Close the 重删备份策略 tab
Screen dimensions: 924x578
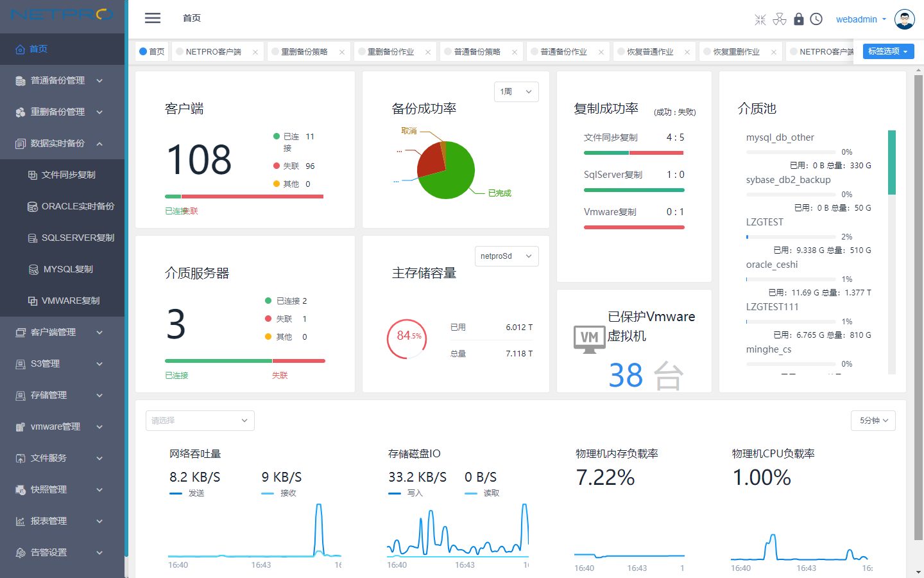click(x=342, y=53)
